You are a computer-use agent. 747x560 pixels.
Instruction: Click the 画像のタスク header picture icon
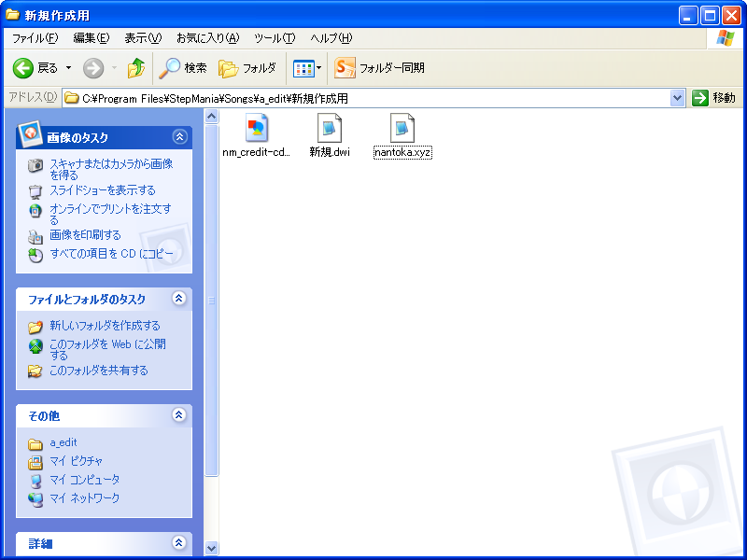30,133
